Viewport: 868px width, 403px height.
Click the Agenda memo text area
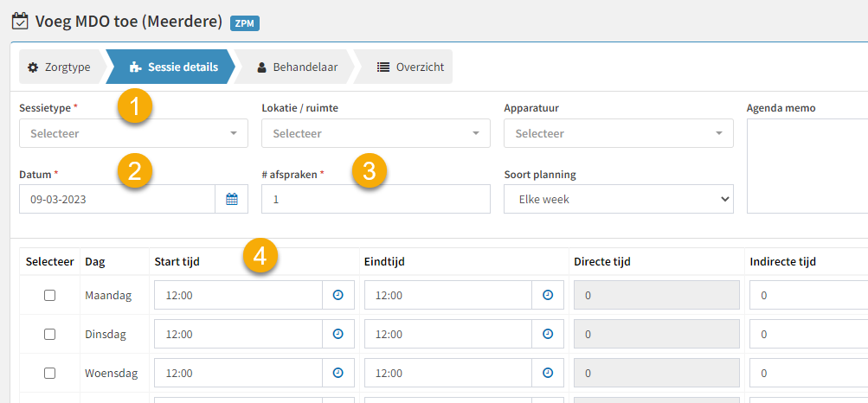[x=807, y=166]
